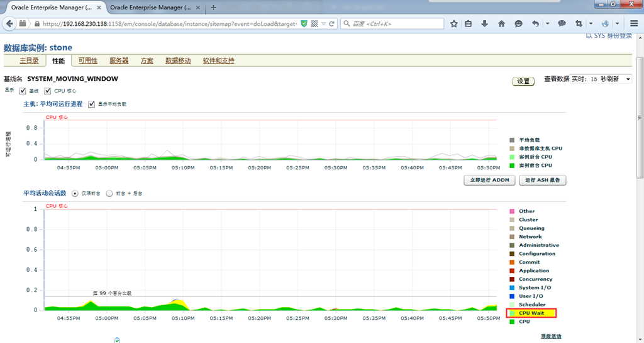Open the downloads arrow icon
Screen dimensions: 644x343
[x=485, y=23]
